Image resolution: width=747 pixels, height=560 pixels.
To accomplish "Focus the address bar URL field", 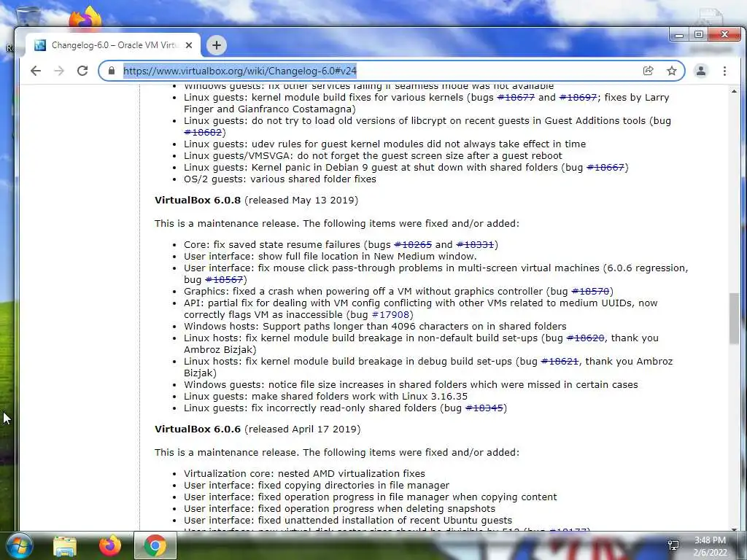I will tap(379, 71).
